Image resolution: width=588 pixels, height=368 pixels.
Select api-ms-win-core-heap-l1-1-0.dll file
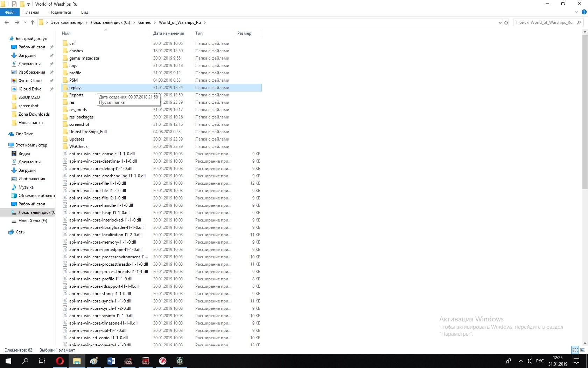tap(99, 213)
